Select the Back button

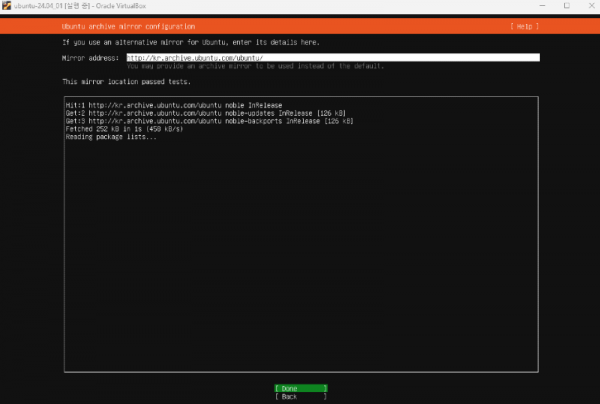(x=300, y=396)
